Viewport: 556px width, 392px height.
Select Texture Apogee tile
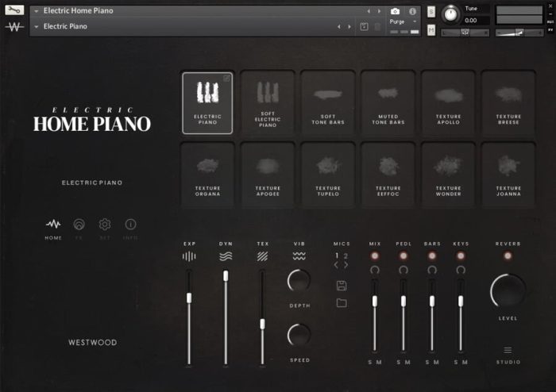coord(268,175)
